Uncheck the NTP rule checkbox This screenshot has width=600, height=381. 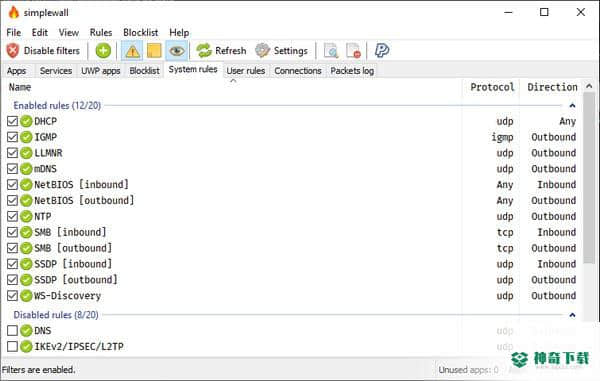tap(12, 217)
